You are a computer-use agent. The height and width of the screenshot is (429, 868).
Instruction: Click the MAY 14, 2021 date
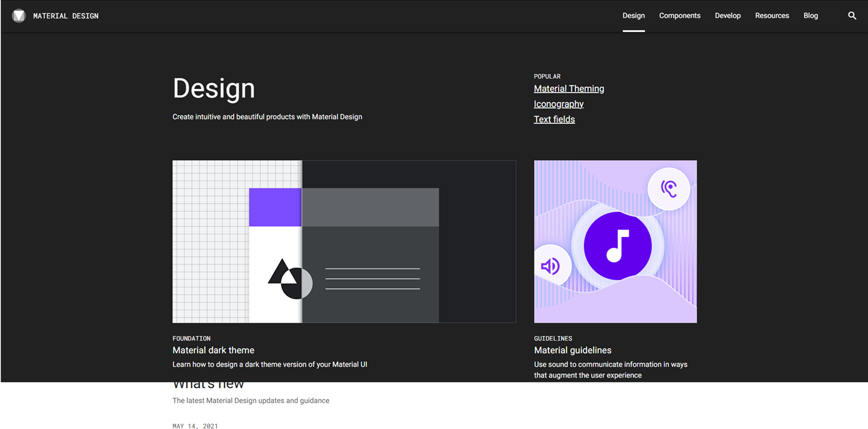pos(195,426)
